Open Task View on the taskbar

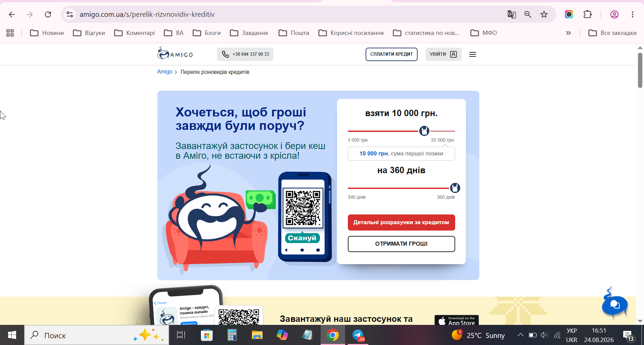click(x=181, y=335)
